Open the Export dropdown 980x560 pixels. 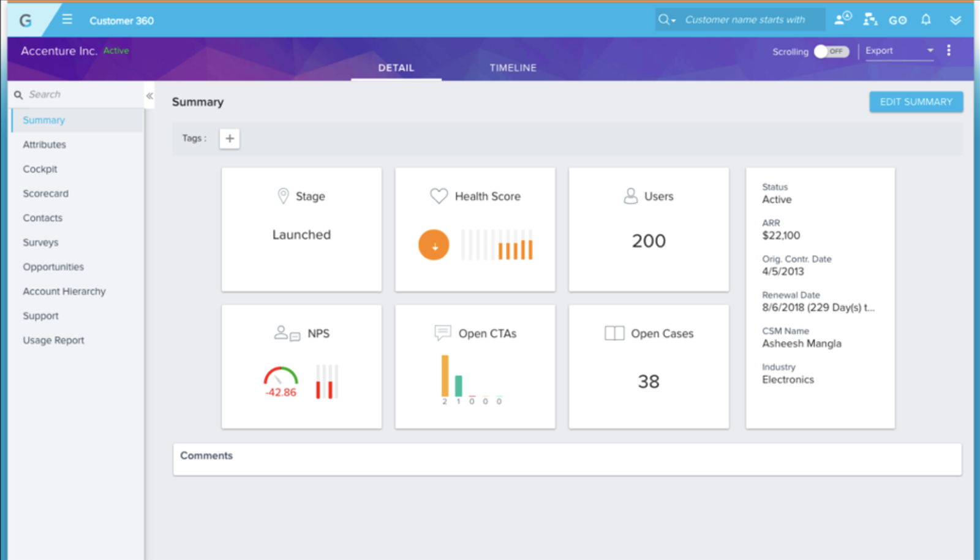point(899,51)
